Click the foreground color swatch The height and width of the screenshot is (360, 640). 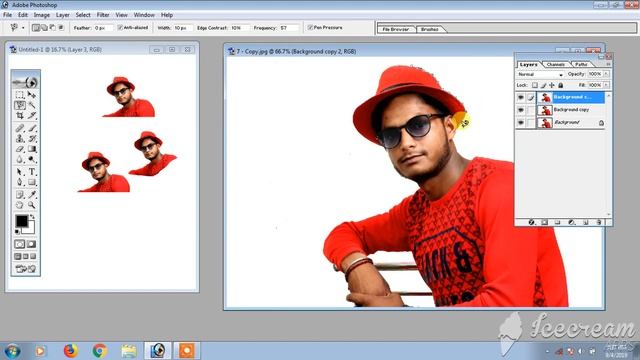pos(21,221)
